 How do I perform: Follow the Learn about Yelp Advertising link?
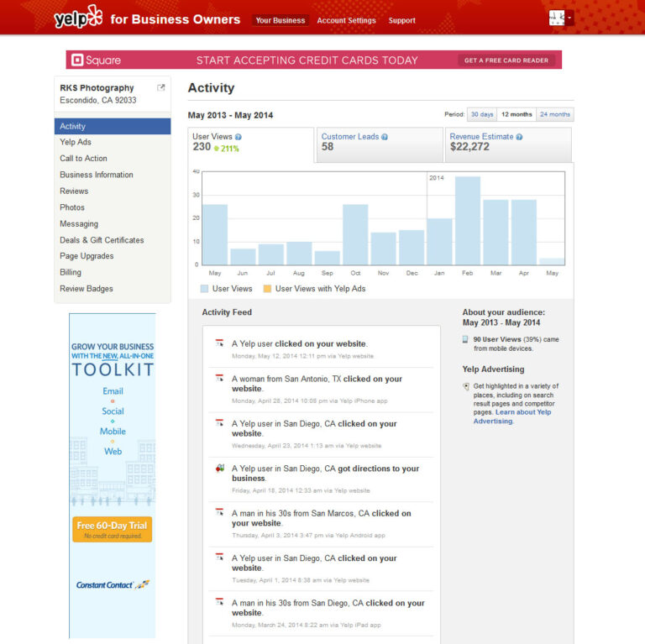[512, 416]
